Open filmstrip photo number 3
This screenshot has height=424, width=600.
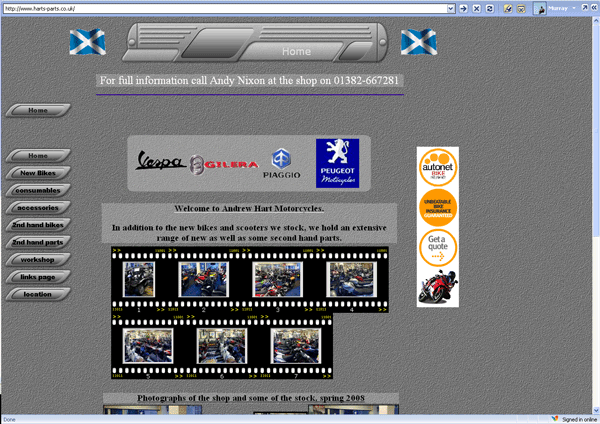click(277, 279)
